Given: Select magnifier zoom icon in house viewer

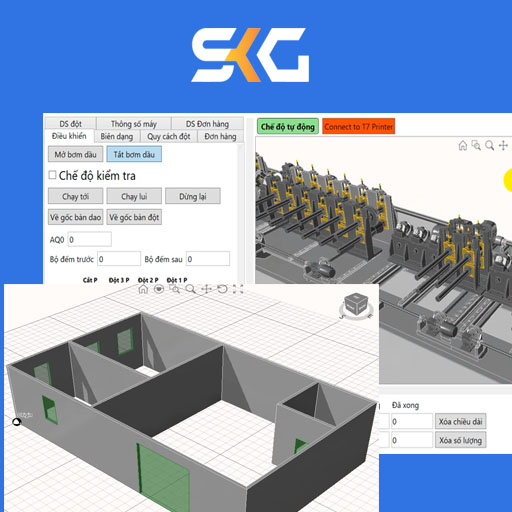Looking at the screenshot, I should click(x=191, y=289).
